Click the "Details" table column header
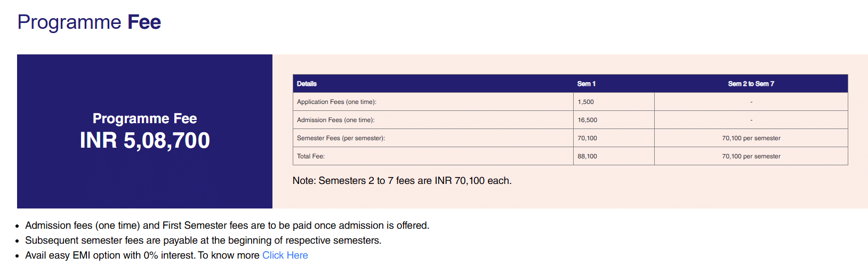 coord(307,84)
